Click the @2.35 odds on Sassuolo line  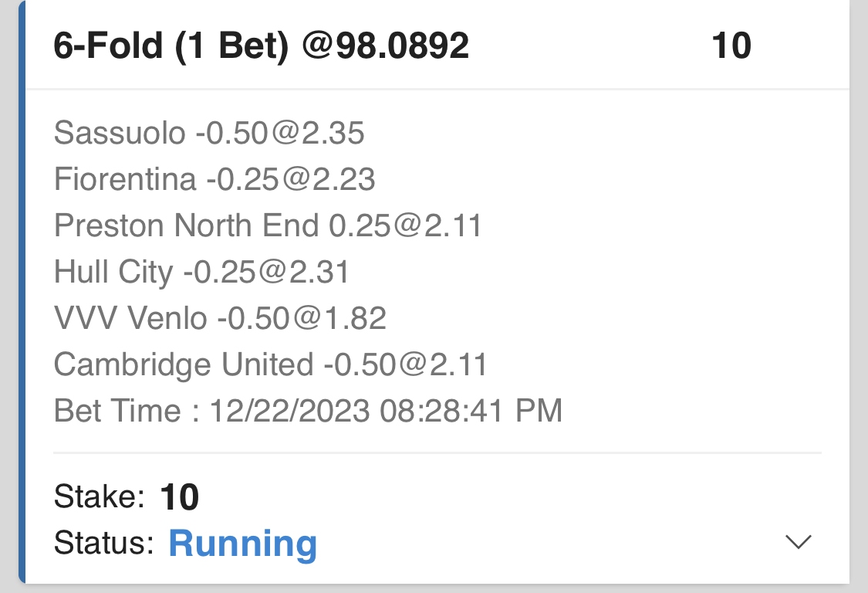pyautogui.click(x=321, y=134)
